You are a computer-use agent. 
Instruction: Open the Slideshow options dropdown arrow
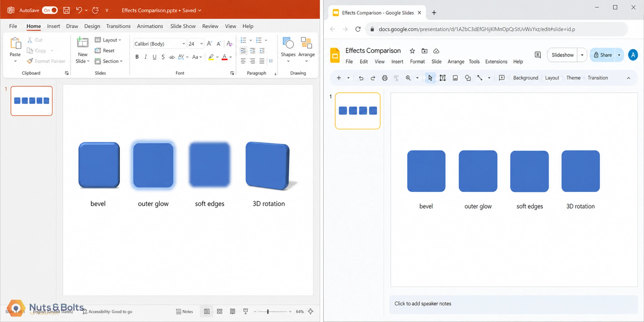coord(582,55)
